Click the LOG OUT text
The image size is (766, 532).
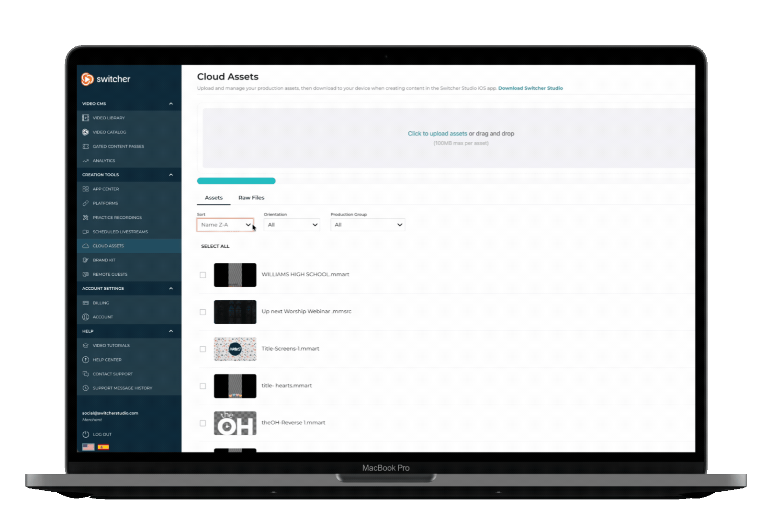tap(102, 435)
